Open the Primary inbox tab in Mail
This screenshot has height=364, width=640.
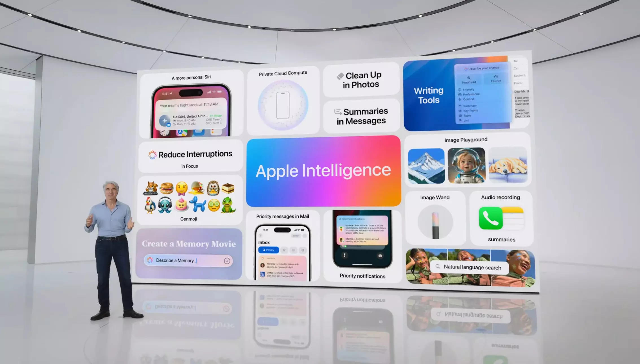[x=268, y=251]
